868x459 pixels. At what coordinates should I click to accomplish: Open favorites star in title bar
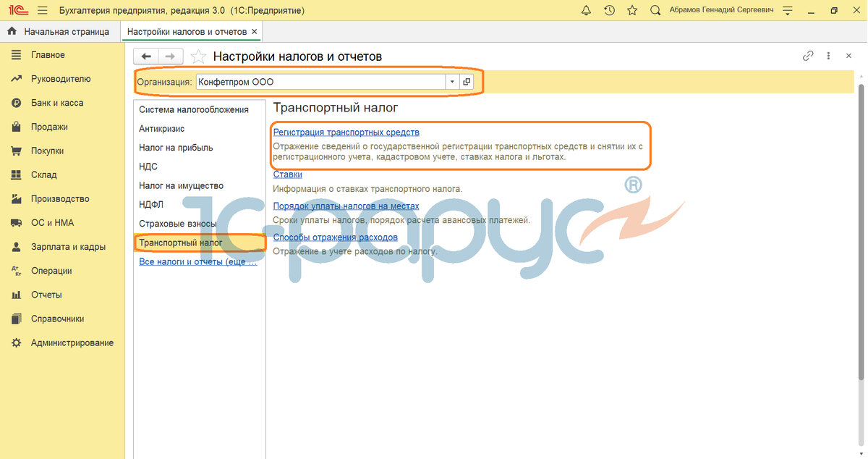pyautogui.click(x=632, y=11)
